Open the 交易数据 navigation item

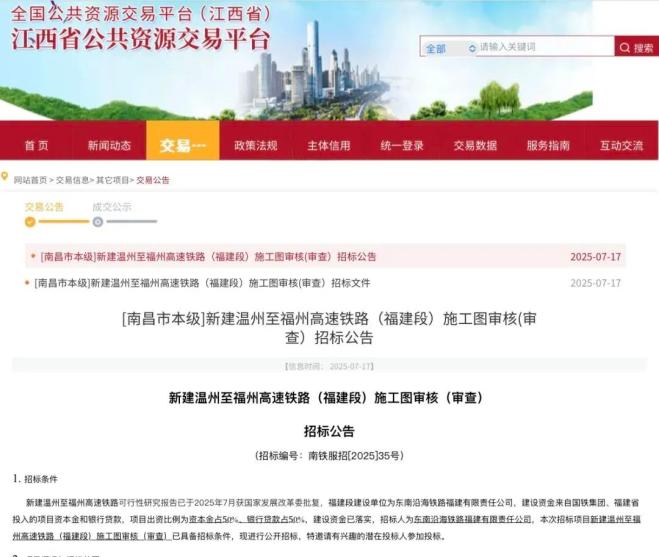(475, 146)
